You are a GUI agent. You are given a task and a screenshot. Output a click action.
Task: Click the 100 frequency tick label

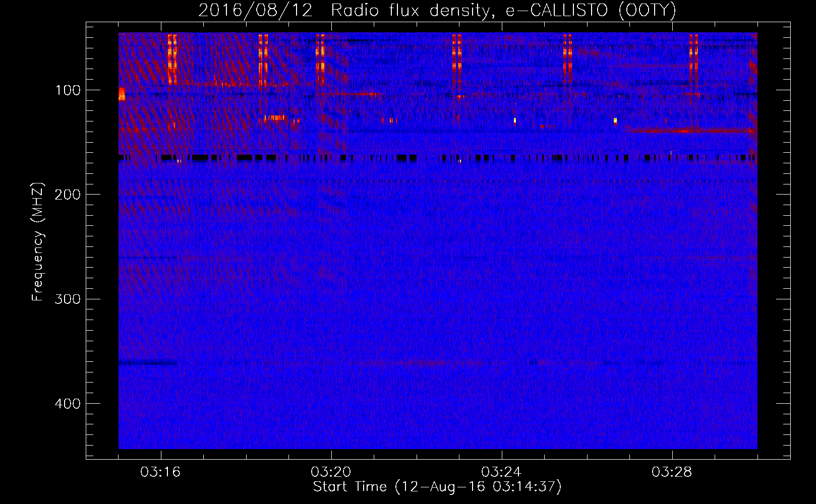[68, 90]
